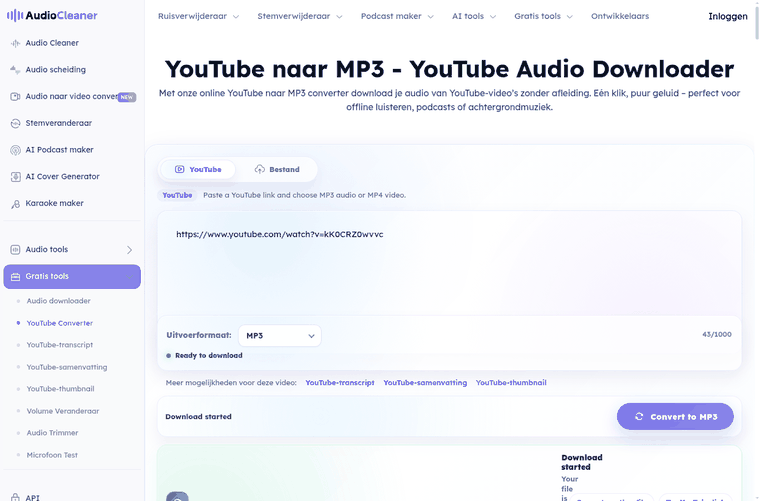The image size is (760, 501).
Task: Open YouTube-thumbnail in sidebar list
Action: point(61,389)
